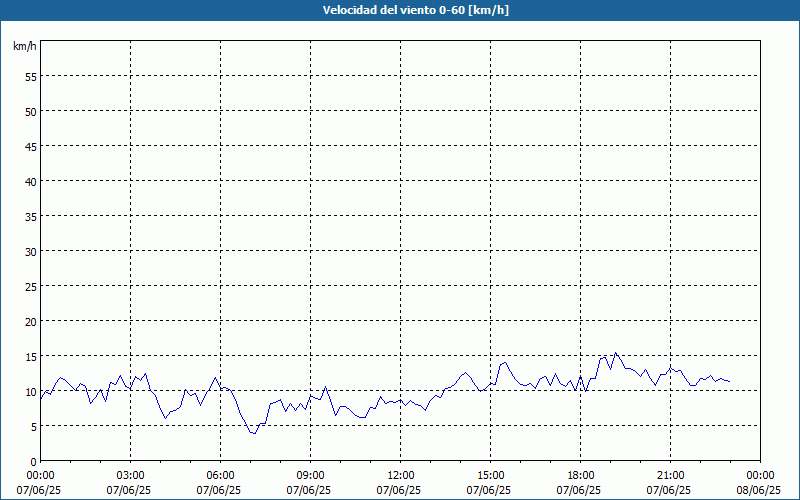The height and width of the screenshot is (500, 800).
Task: Click the 09:00 time label
Action: pyautogui.click(x=310, y=476)
